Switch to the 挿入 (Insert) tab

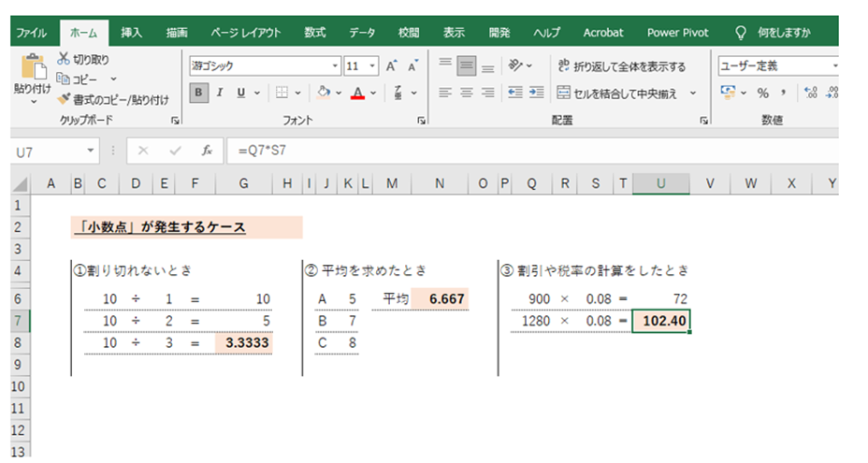132,33
